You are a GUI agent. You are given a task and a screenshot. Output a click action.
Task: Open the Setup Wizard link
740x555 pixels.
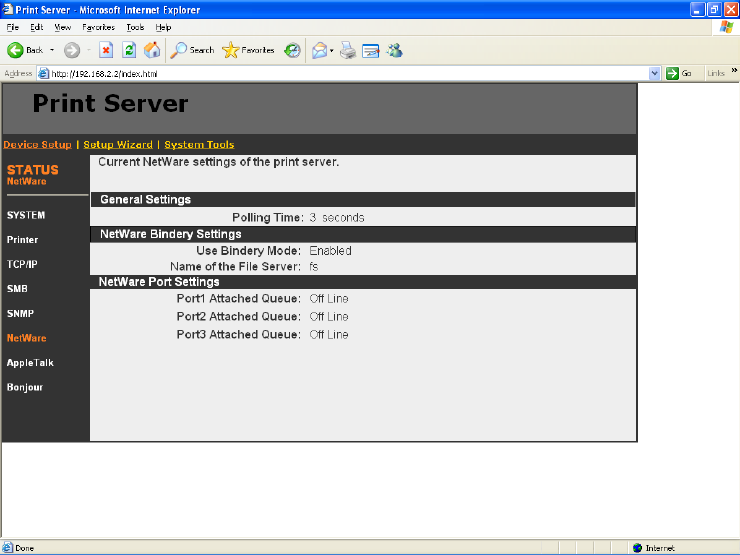(118, 144)
